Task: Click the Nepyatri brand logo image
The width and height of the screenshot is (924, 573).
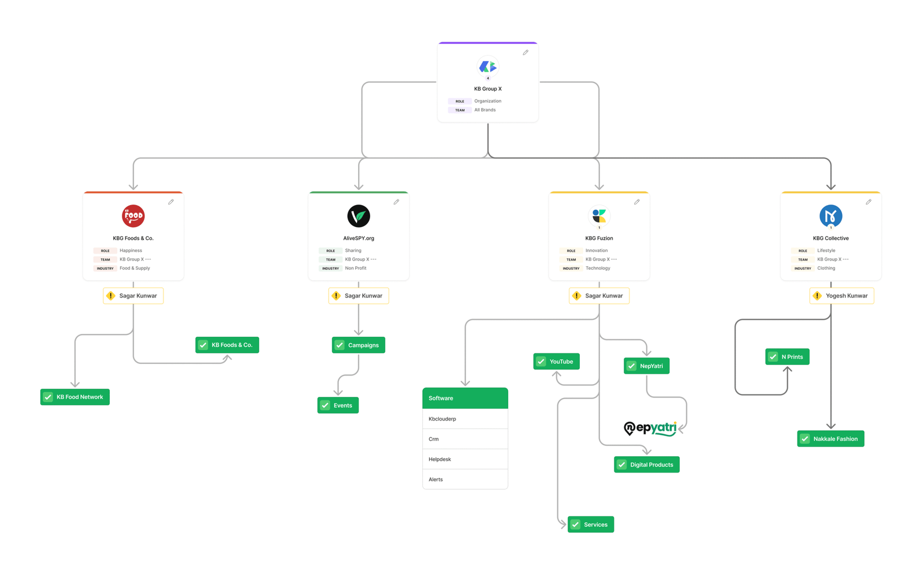Action: pos(650,428)
